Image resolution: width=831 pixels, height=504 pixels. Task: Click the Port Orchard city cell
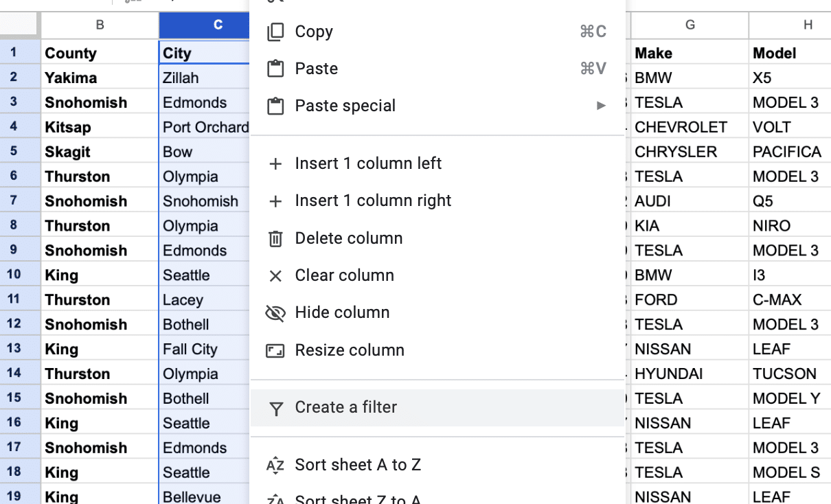pos(205,127)
